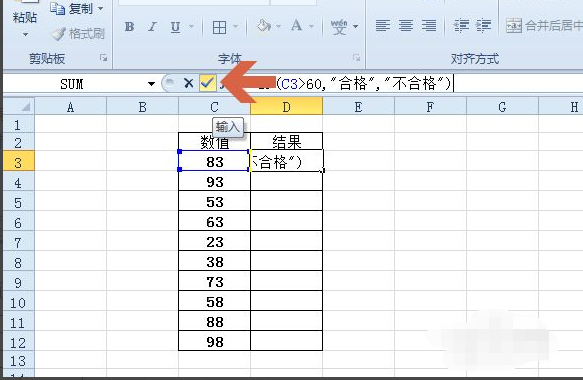Image resolution: width=583 pixels, height=380 pixels.
Task: Click the 数值 header cell
Action: click(x=215, y=141)
